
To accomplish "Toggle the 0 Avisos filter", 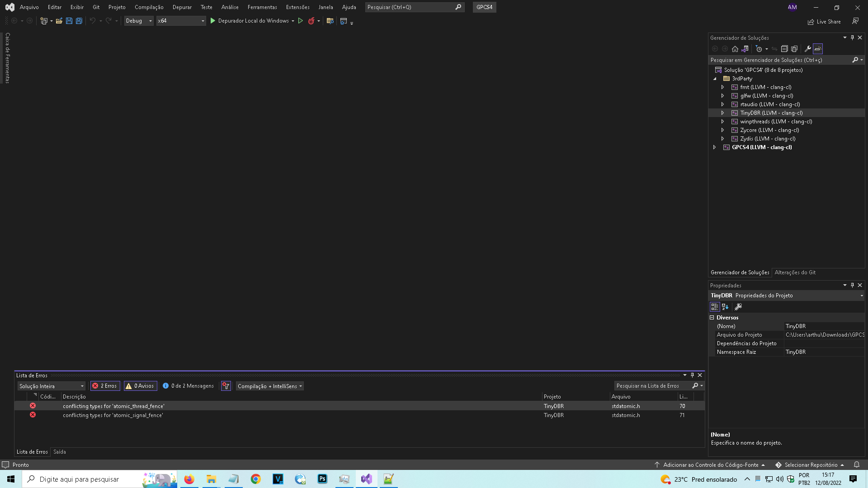I will click(140, 385).
